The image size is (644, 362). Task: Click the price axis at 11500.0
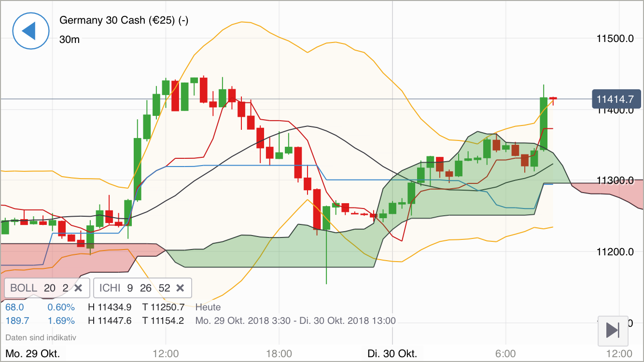click(x=615, y=39)
